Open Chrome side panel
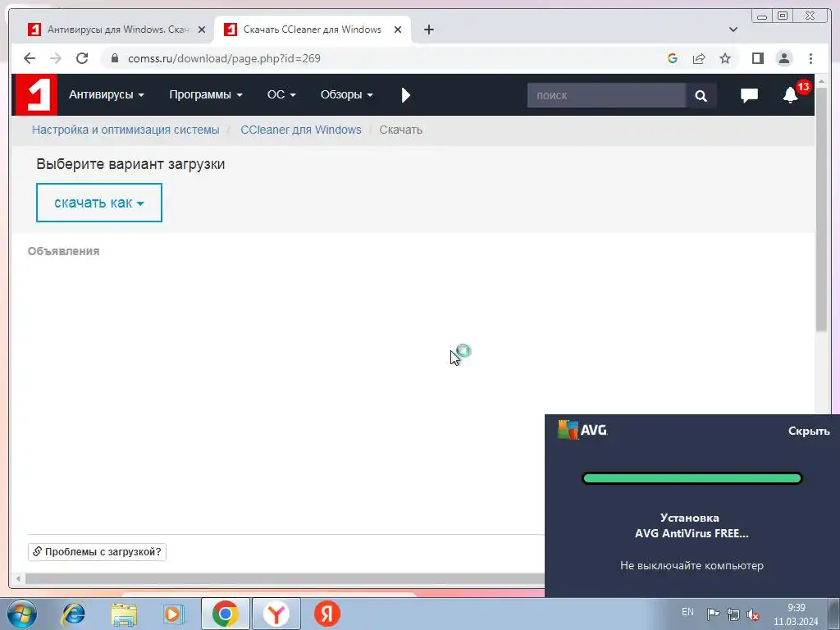 click(x=757, y=58)
